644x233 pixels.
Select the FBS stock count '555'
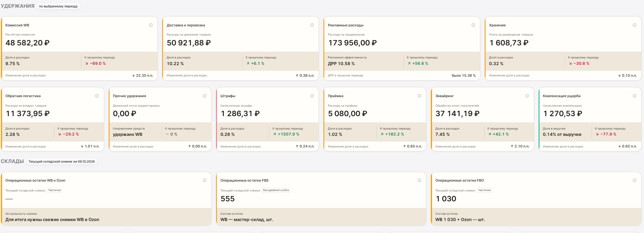(227, 199)
